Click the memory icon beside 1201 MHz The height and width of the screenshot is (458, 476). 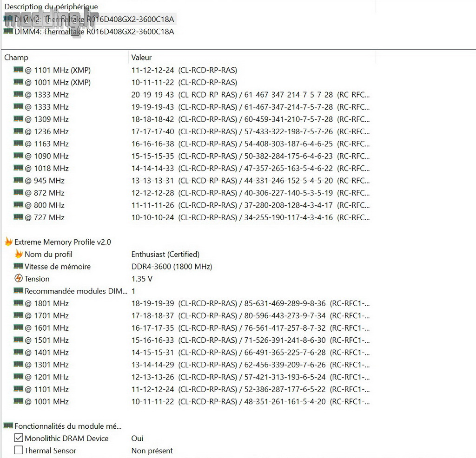pos(18,376)
